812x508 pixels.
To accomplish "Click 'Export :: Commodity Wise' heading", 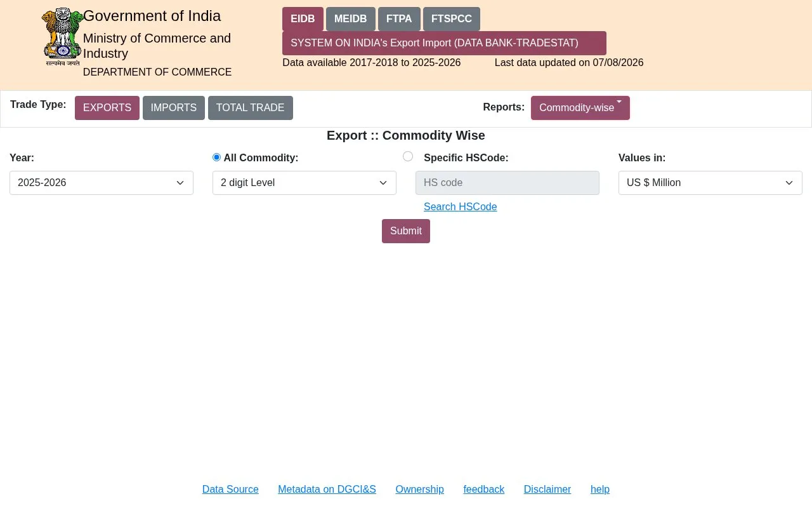I will (406, 135).
